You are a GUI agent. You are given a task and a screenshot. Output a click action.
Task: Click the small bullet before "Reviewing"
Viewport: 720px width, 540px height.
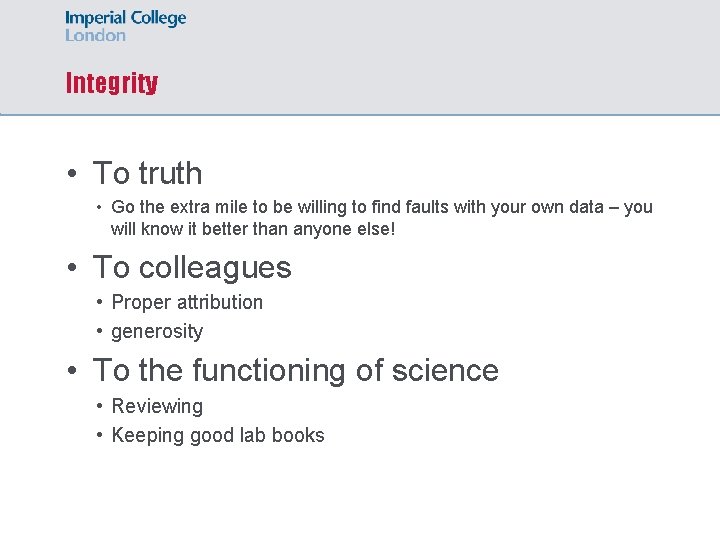click(100, 405)
